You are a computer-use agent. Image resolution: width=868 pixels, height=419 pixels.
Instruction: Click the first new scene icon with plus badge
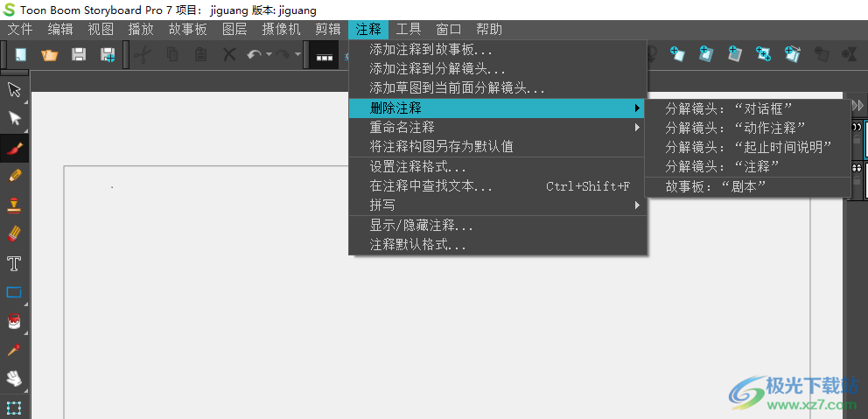click(677, 53)
